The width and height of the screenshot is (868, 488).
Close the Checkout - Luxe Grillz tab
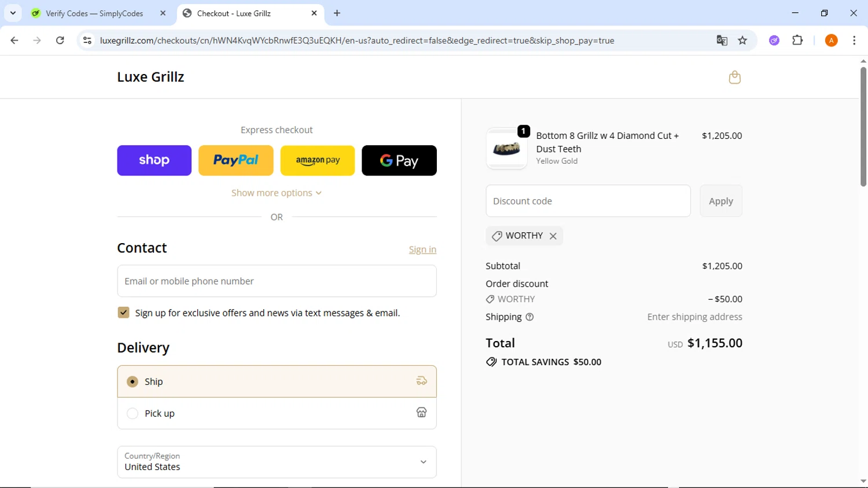coord(314,13)
